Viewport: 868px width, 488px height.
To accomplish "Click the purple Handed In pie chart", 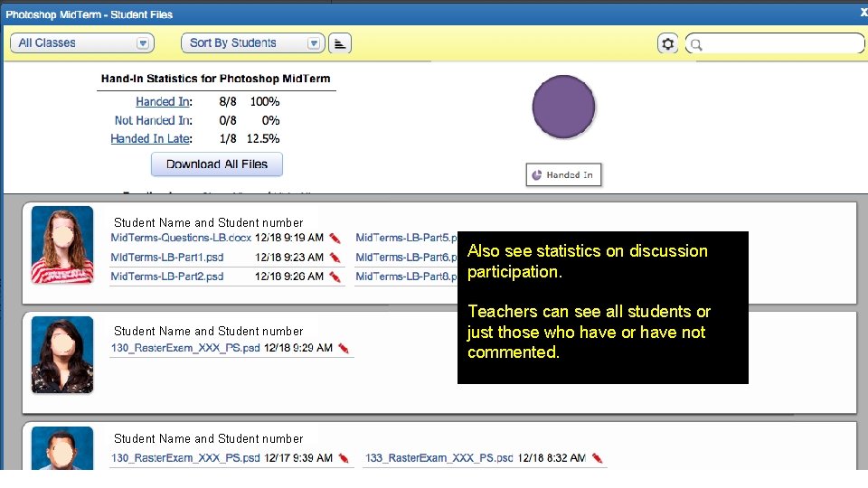I will click(563, 107).
